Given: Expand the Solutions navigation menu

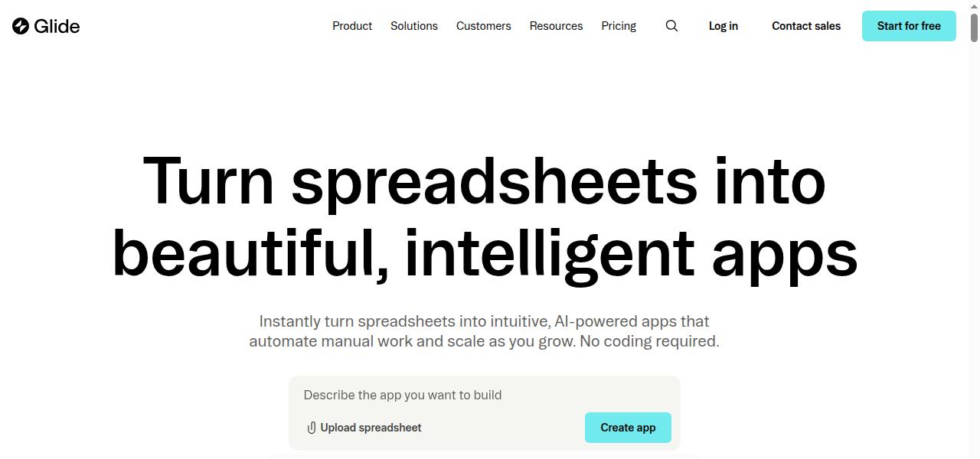Looking at the screenshot, I should tap(414, 26).
